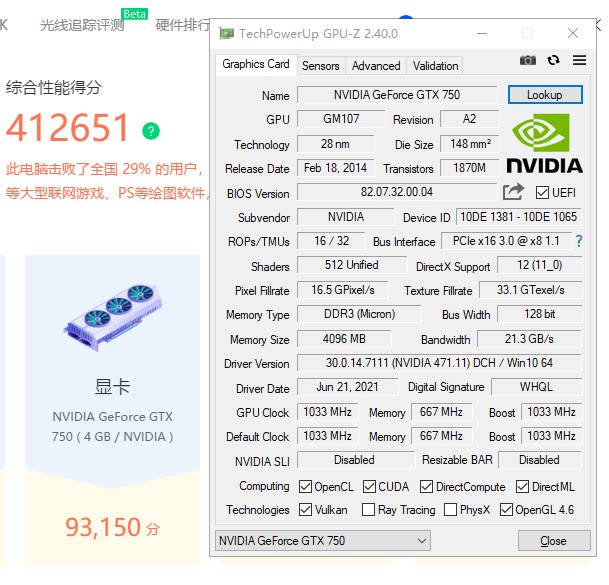This screenshot has width=609, height=585.
Task: Click the Shaders value 512 Unified
Action: point(352,265)
